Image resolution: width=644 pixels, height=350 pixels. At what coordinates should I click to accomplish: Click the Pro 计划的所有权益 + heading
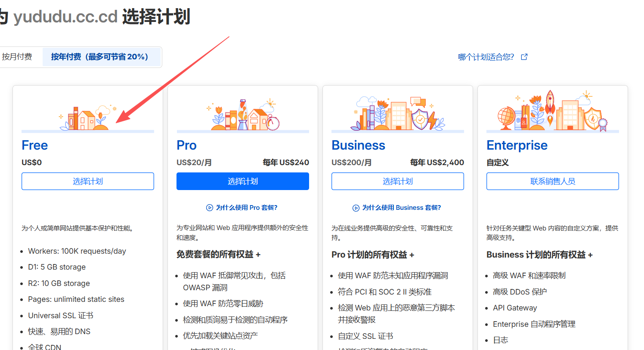point(373,255)
